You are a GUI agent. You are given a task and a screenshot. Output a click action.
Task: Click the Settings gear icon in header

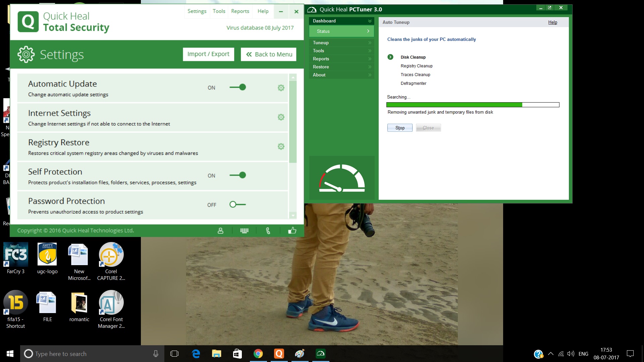coord(26,54)
